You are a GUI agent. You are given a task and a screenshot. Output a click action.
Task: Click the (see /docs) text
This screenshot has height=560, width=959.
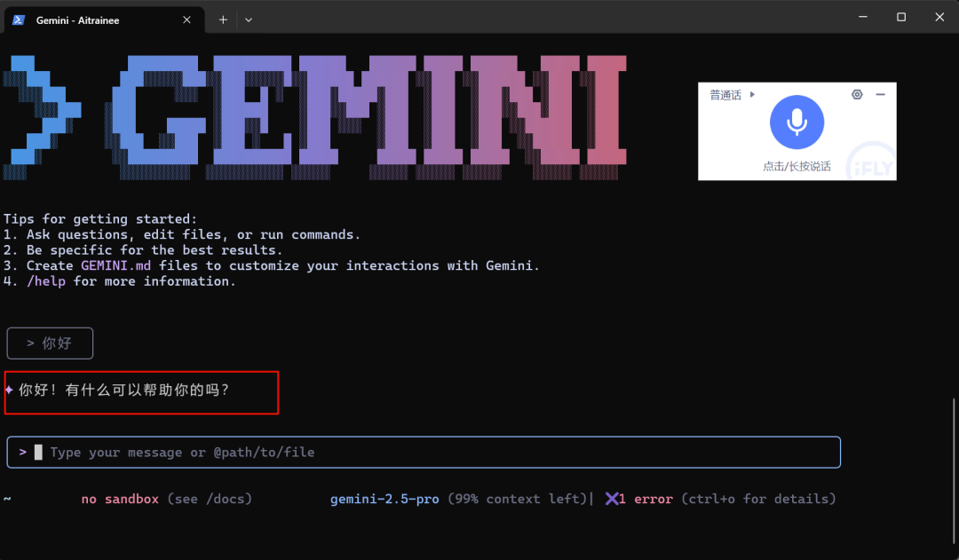pos(210,499)
